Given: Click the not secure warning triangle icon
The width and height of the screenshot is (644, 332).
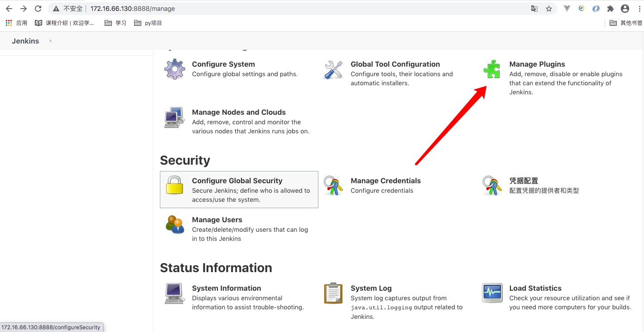Looking at the screenshot, I should tap(56, 9).
